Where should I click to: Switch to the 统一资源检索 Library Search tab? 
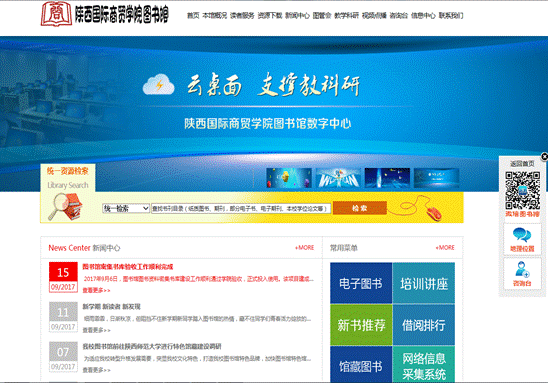(x=68, y=178)
